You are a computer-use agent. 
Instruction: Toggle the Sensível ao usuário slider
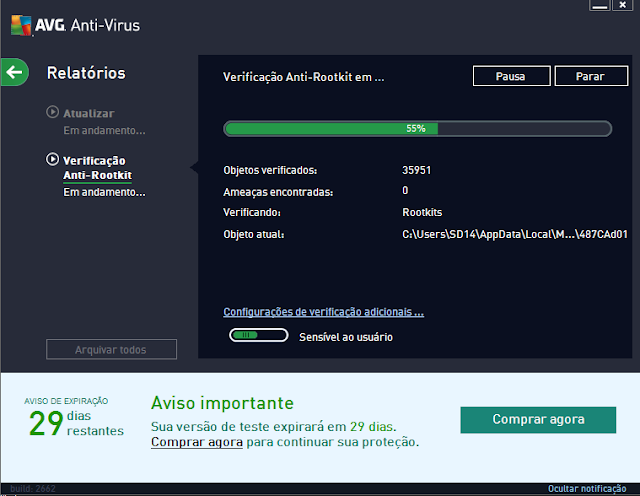(259, 336)
